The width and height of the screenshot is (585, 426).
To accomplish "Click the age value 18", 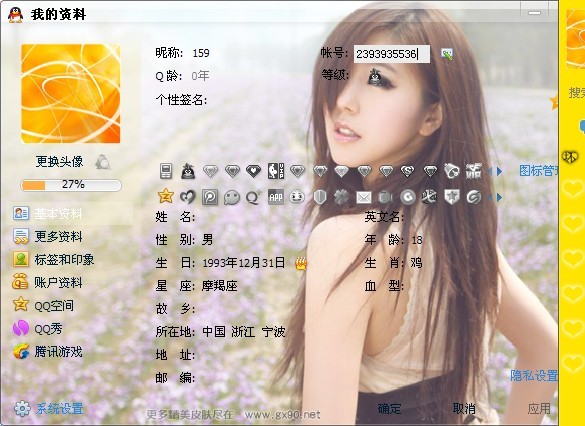I will coord(417,240).
